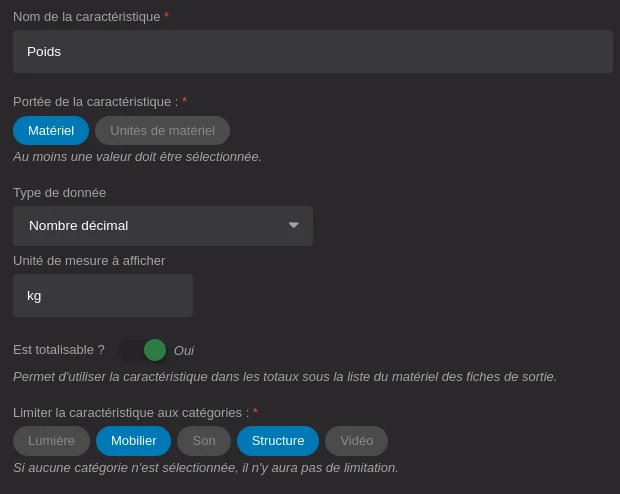Toggle the Est totalisable switch
620x494 pixels.
(x=142, y=350)
